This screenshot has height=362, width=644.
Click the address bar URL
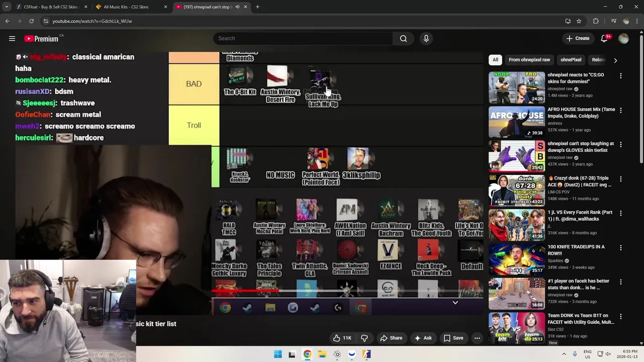92,21
